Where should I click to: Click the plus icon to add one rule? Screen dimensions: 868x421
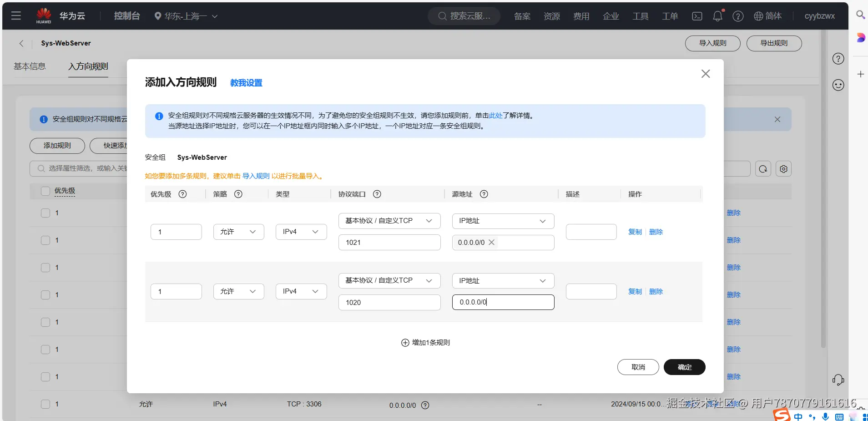[405, 343]
